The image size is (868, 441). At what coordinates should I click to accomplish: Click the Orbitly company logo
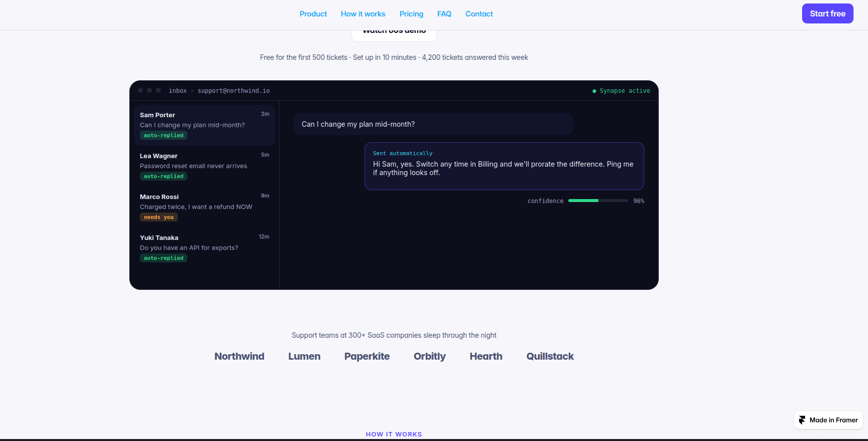pos(430,356)
